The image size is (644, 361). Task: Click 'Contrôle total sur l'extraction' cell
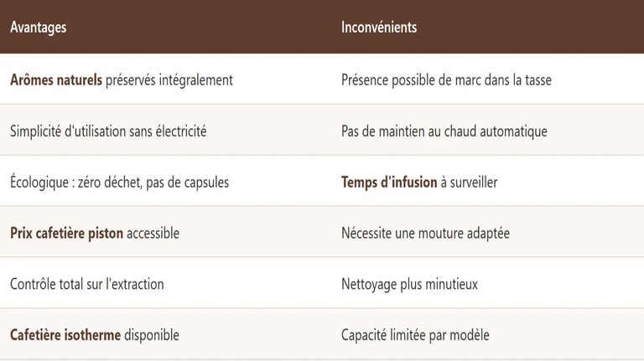click(87, 284)
